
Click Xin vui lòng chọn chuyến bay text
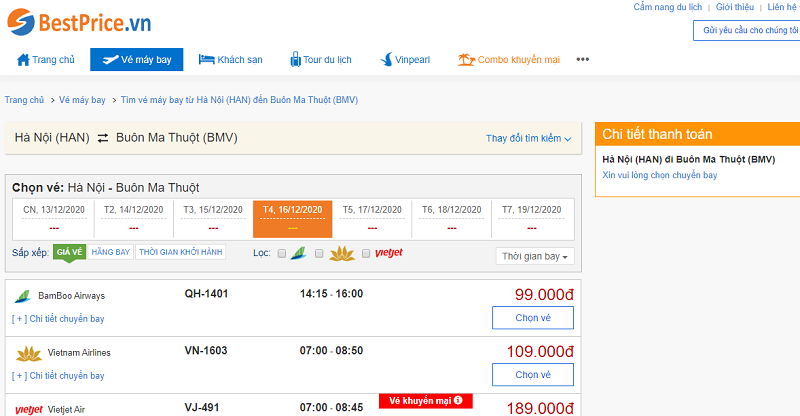660,175
